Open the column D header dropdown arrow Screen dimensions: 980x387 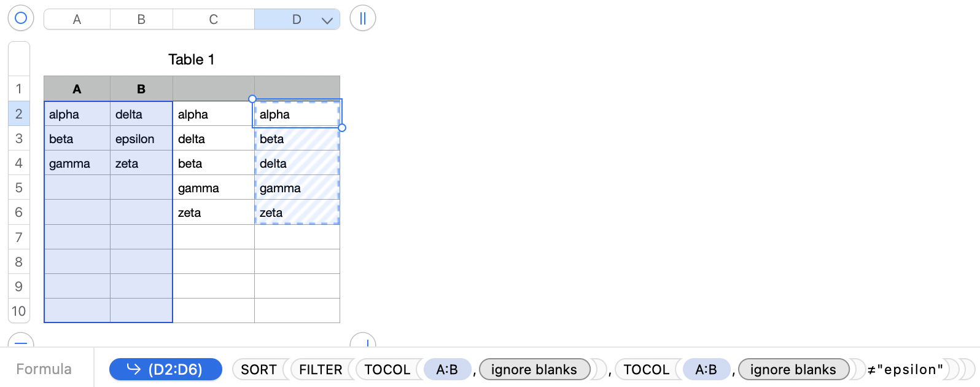pyautogui.click(x=327, y=20)
